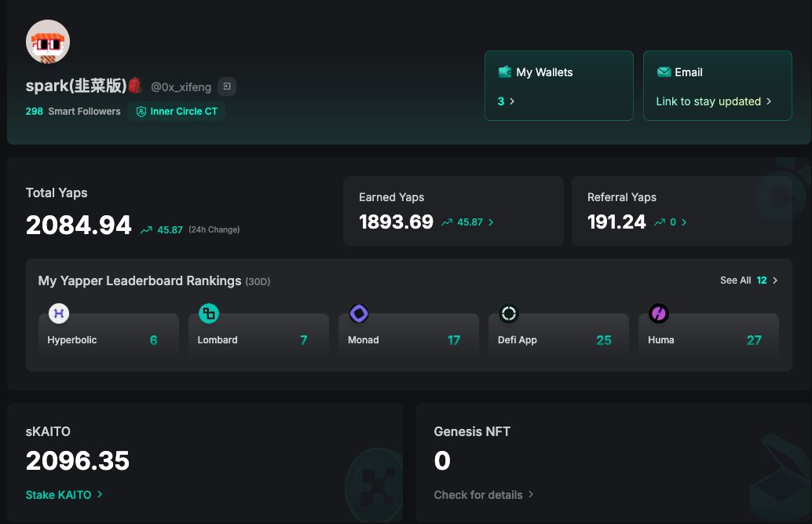Click the Hyperbolic project icon
The height and width of the screenshot is (524, 812).
(x=59, y=313)
